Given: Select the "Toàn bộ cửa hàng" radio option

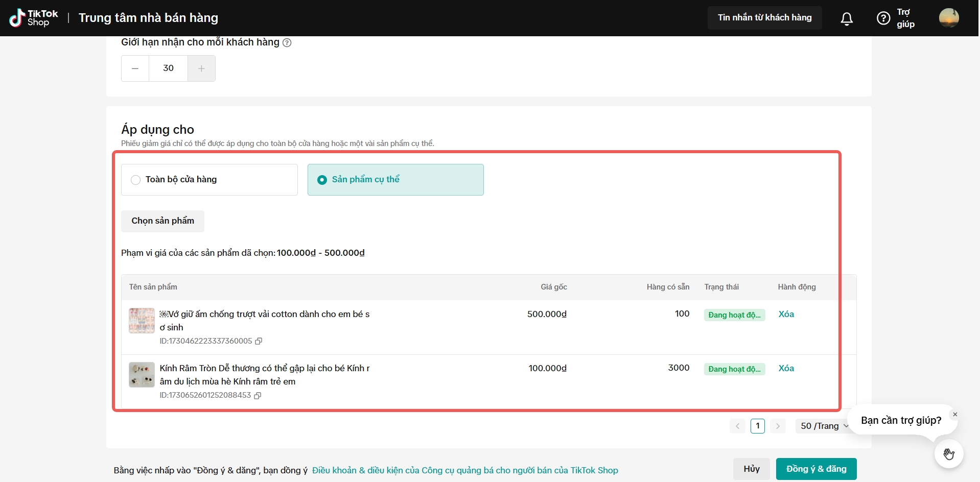Looking at the screenshot, I should (136, 180).
